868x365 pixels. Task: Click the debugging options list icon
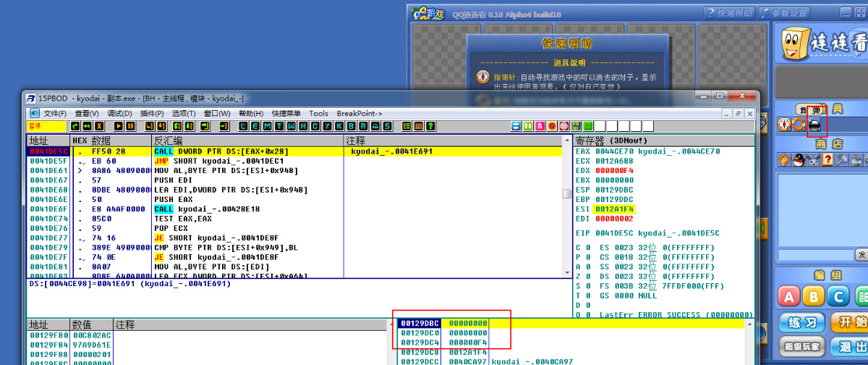(x=407, y=126)
